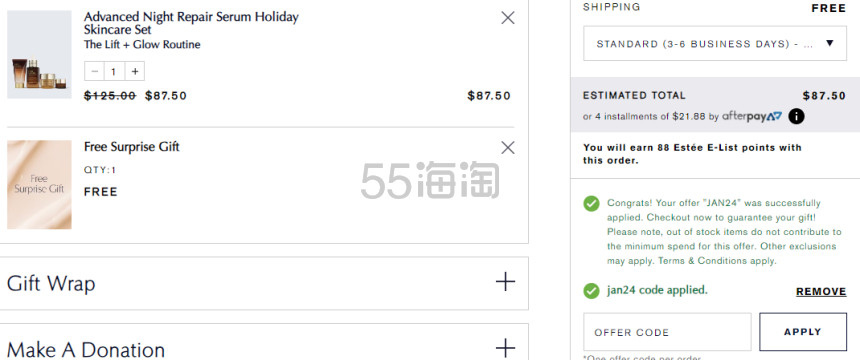Click the afterpay logo

[752, 116]
